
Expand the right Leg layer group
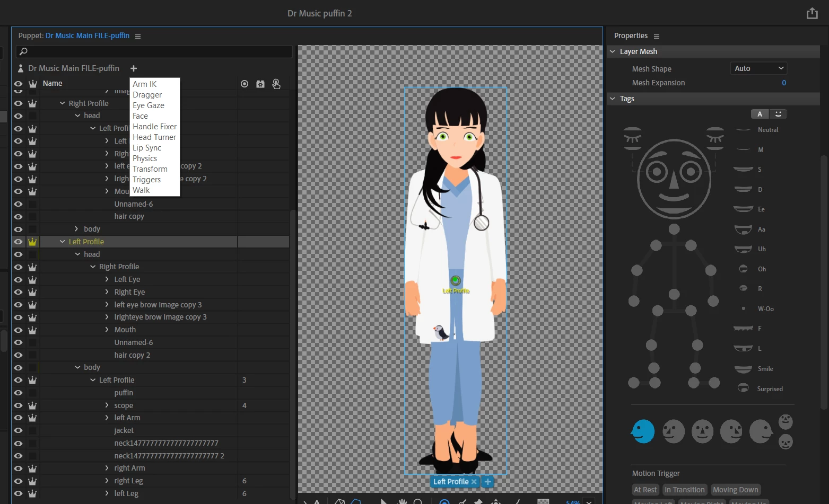coord(107,481)
